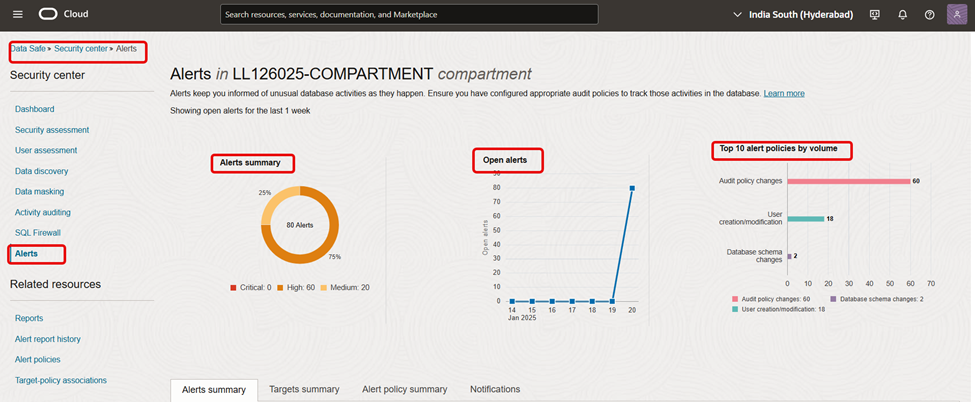Click the 75% label on donut chart

(334, 257)
